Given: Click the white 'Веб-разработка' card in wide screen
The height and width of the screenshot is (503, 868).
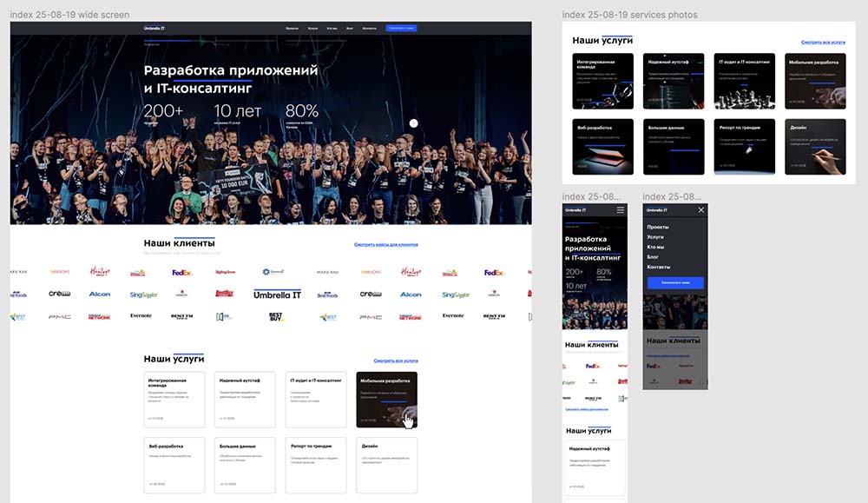Looking at the screenshot, I should [x=174, y=465].
